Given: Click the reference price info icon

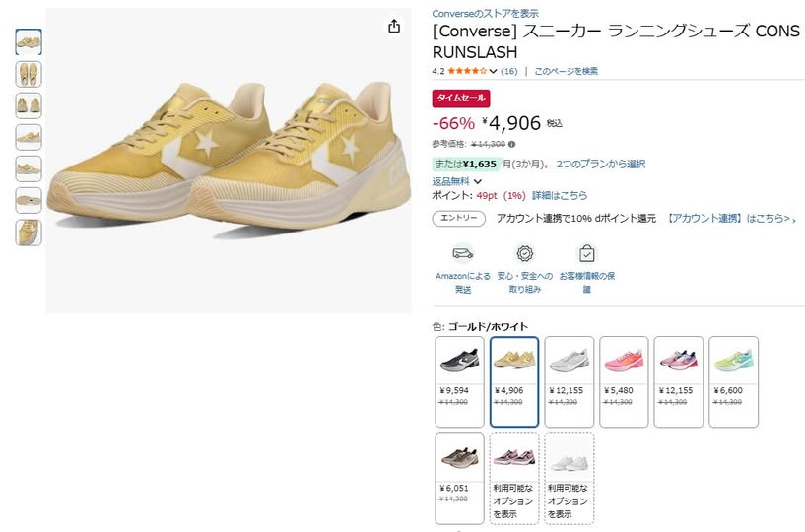Looking at the screenshot, I should click(x=511, y=144).
